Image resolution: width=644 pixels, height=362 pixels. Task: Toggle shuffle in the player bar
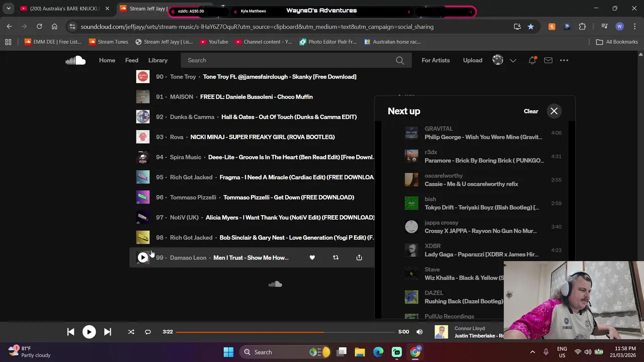click(x=131, y=332)
